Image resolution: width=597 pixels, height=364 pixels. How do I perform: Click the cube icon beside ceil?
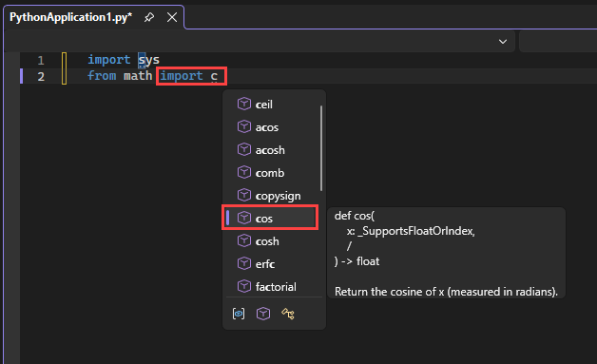[x=244, y=104]
